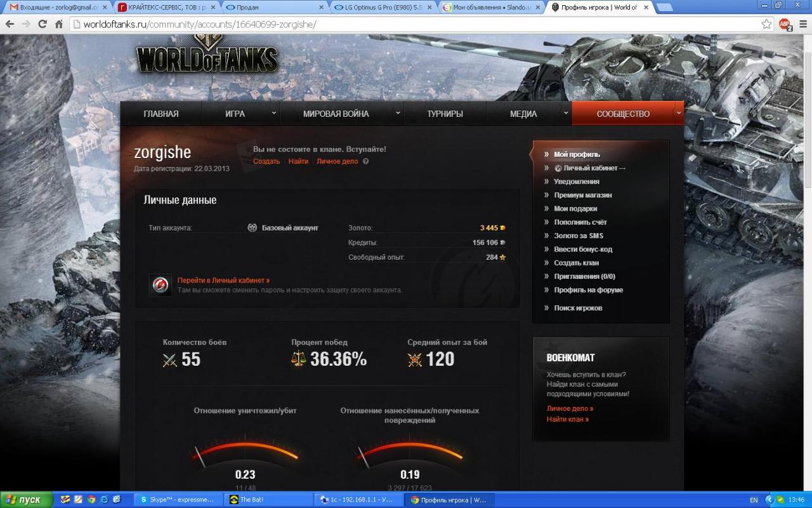
Task: Open Уведомления in sidebar
Action: tap(576, 182)
